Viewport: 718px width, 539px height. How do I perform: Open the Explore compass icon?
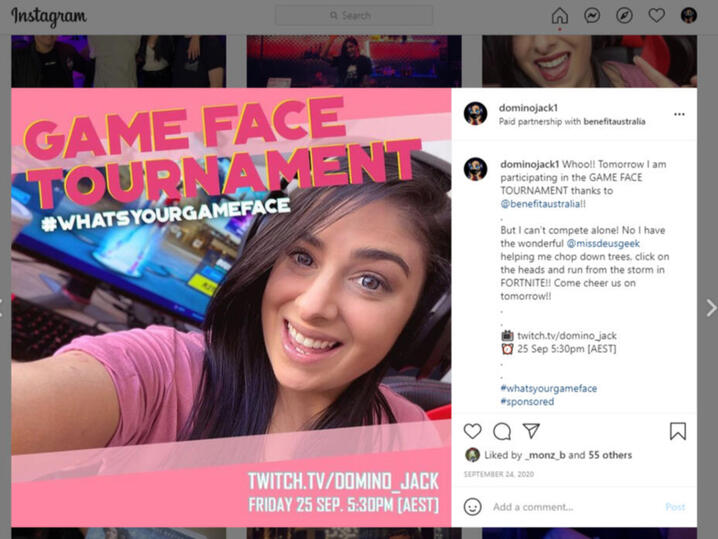tap(624, 16)
